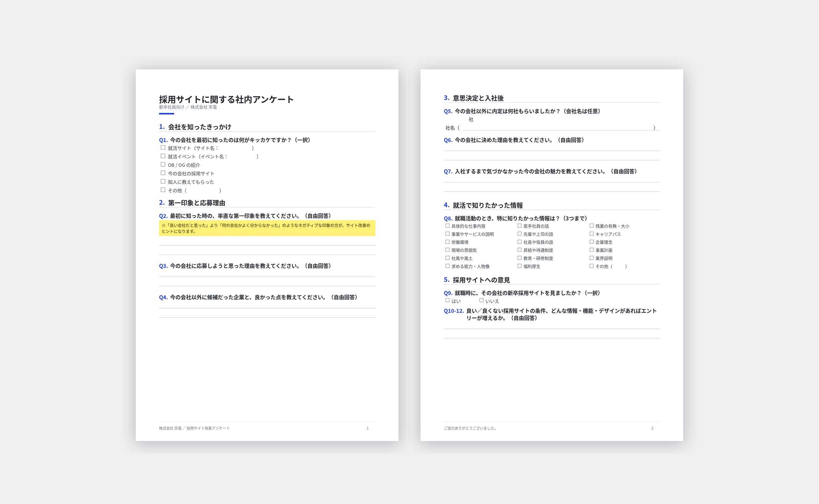Select the いいえ checkbox for Q9

pos(481,300)
